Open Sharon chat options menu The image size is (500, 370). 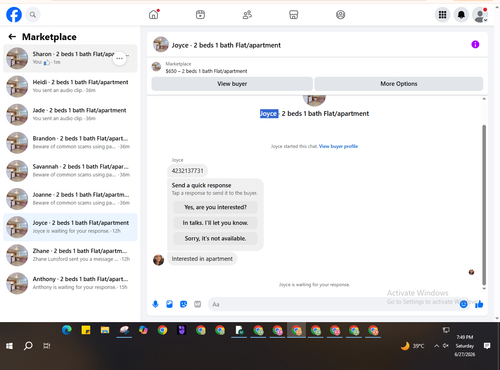(119, 58)
